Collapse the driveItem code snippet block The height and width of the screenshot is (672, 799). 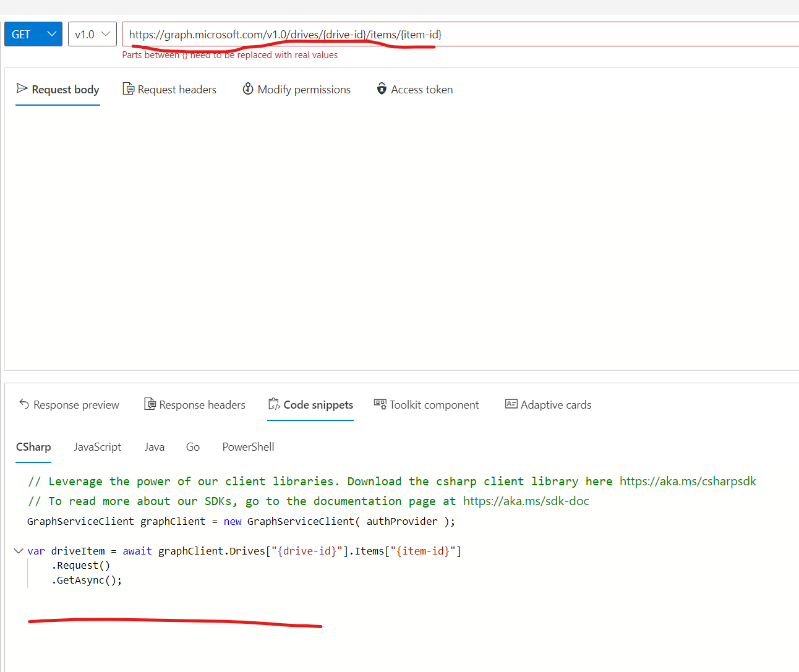[17, 550]
